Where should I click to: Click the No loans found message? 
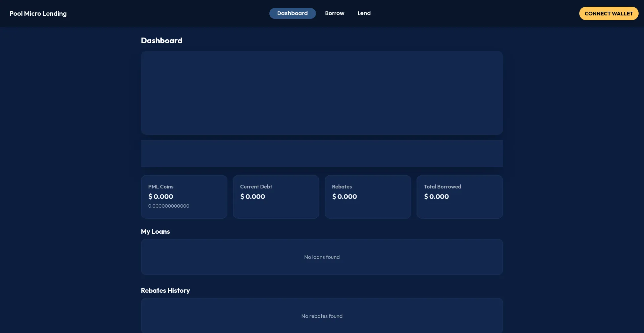click(322, 257)
